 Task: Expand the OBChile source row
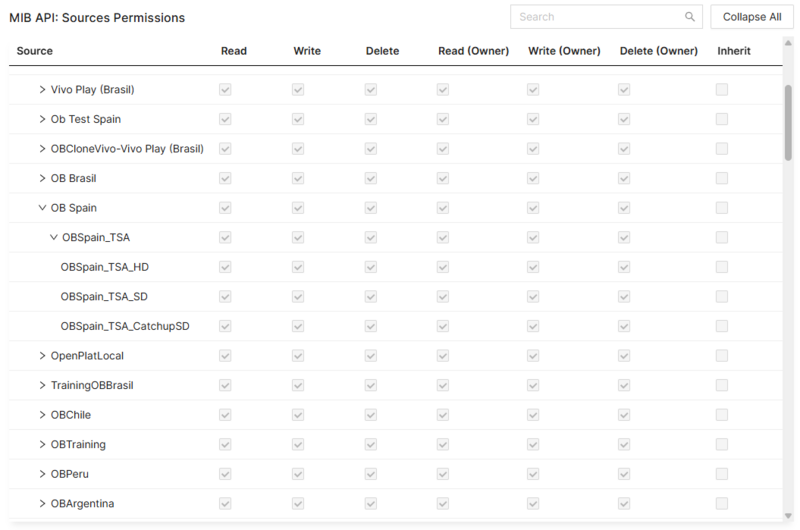(42, 415)
